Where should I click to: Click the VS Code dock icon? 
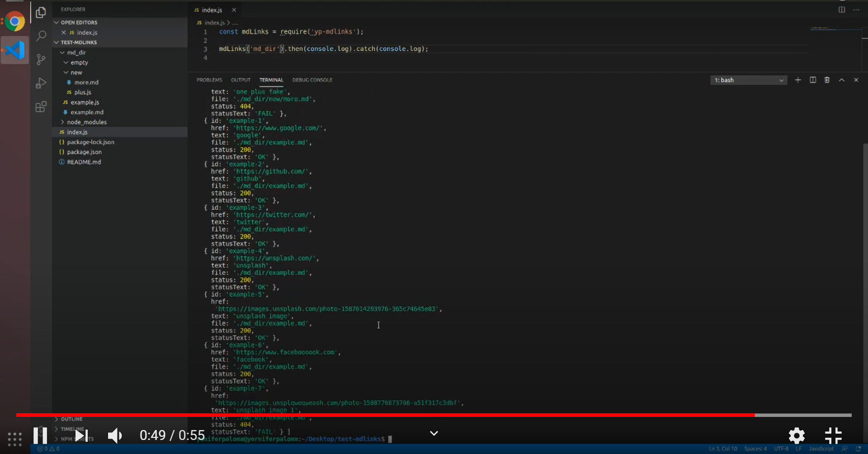tap(14, 50)
